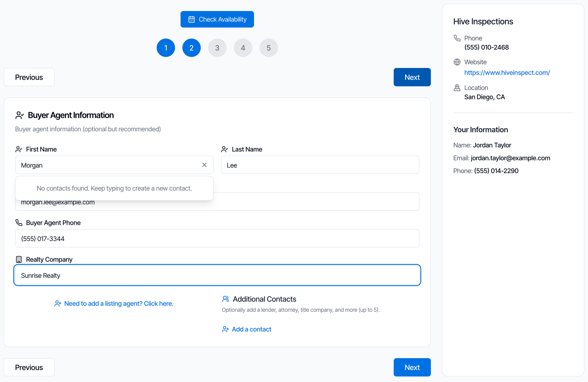Click the person icon beside First Name label
This screenshot has width=588, height=382.
[x=19, y=149]
